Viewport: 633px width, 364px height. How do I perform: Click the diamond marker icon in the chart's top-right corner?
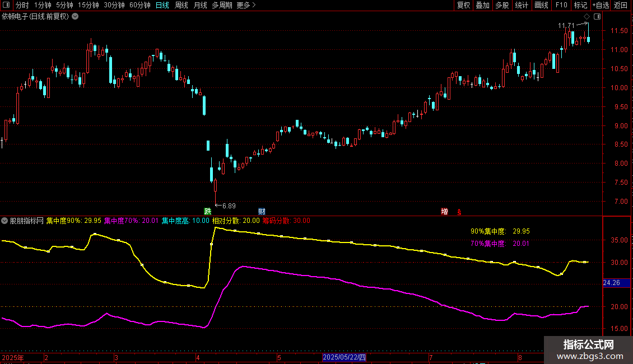point(587,17)
